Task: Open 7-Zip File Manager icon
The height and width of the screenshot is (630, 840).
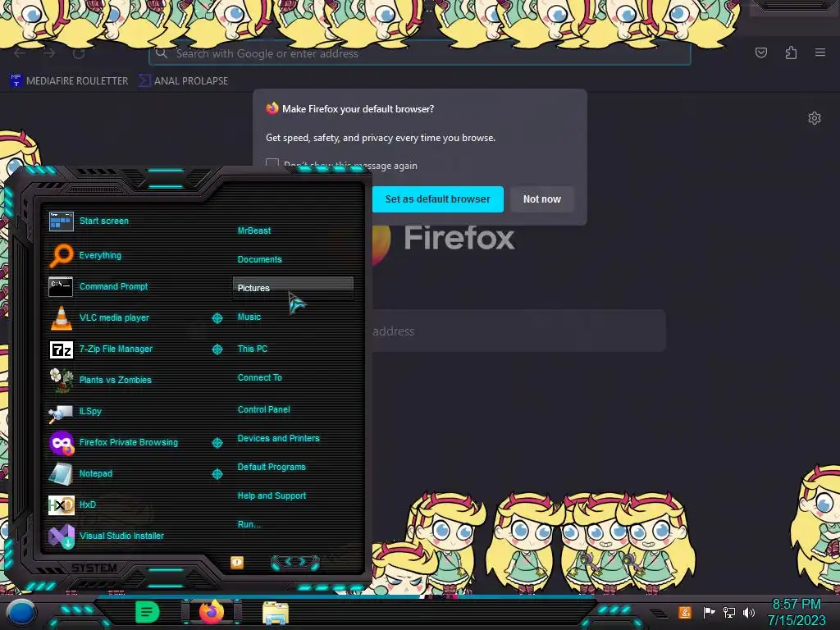Action: pos(61,349)
